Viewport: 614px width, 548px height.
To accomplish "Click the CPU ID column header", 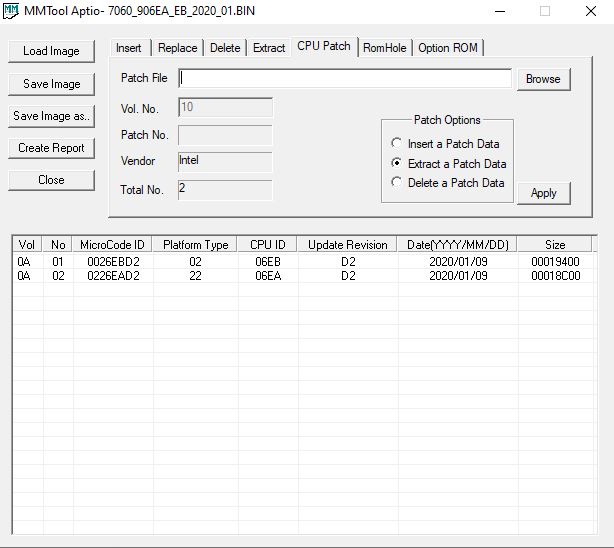I will tap(268, 245).
